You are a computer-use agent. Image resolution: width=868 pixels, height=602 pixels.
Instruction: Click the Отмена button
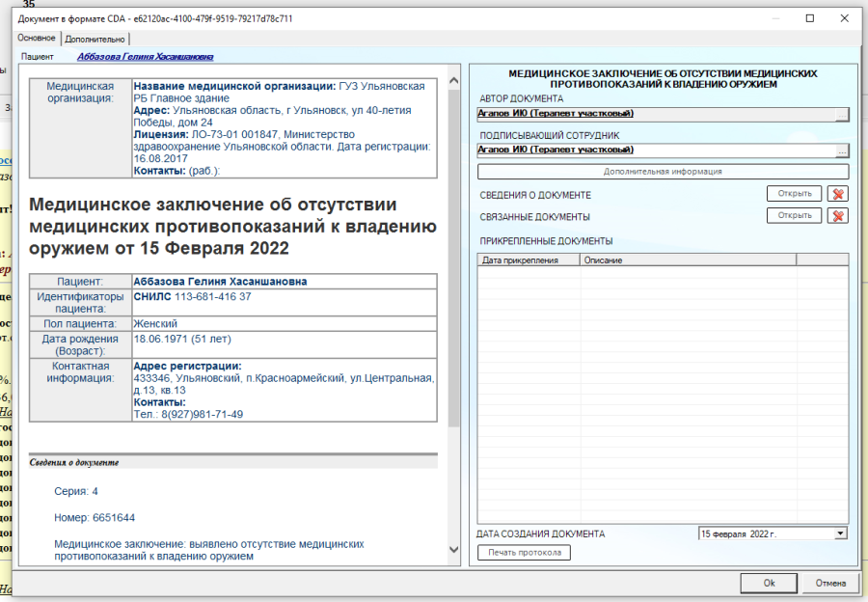[830, 583]
